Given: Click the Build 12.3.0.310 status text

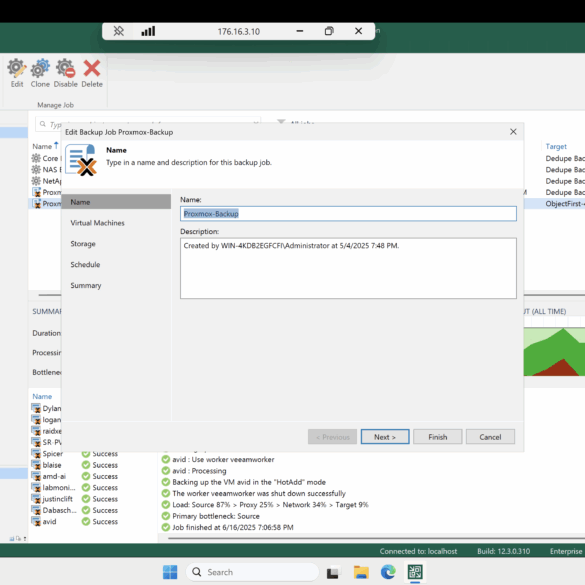Looking at the screenshot, I should pyautogui.click(x=503, y=551).
